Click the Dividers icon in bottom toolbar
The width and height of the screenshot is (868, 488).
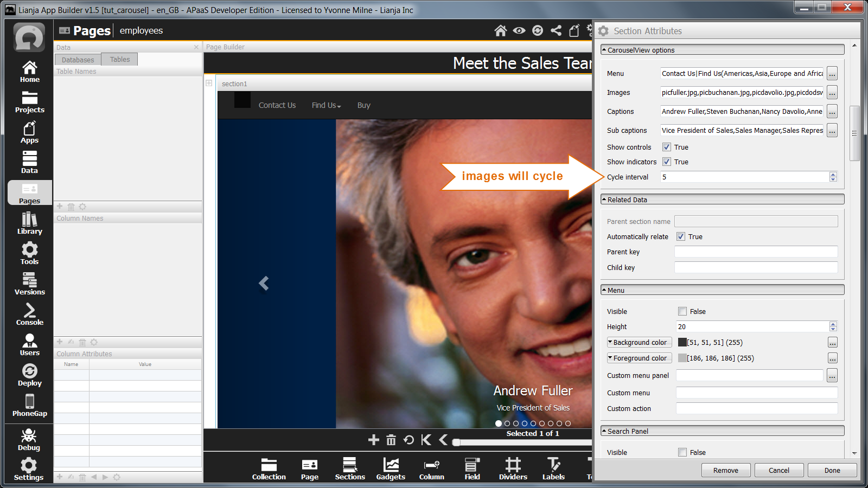pyautogui.click(x=513, y=468)
